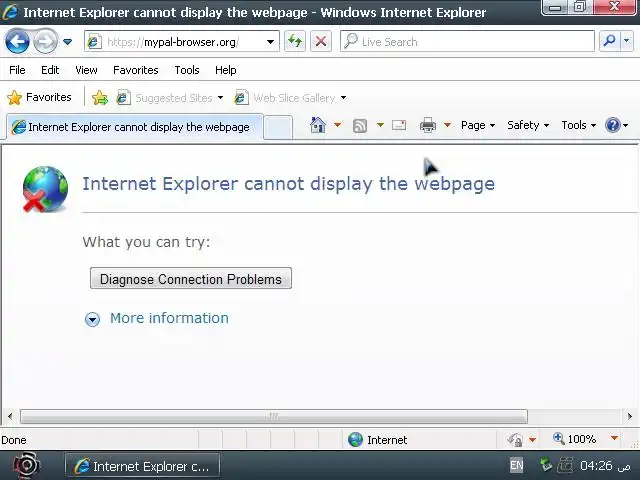Image resolution: width=640 pixels, height=480 pixels.
Task: Expand the Print dropdown arrow
Action: tap(447, 124)
